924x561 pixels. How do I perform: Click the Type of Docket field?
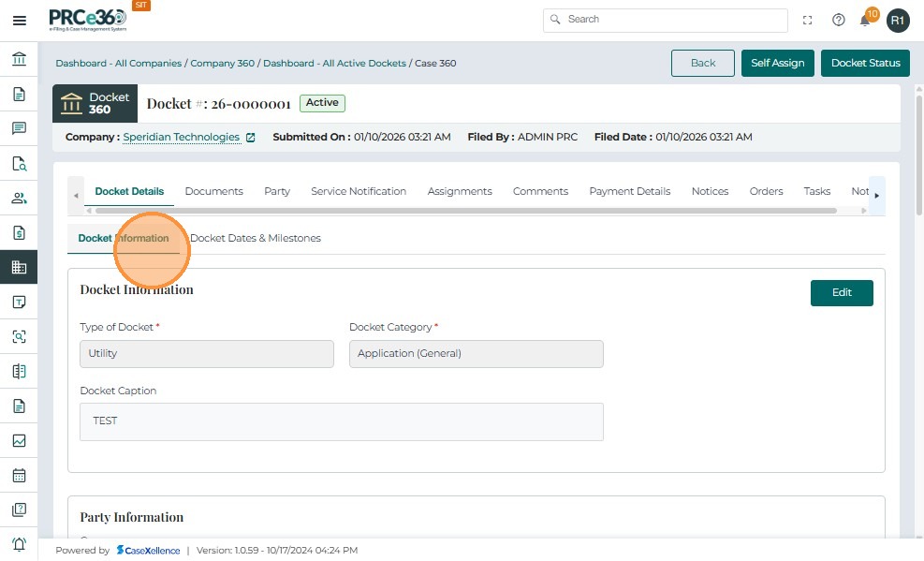click(x=207, y=354)
